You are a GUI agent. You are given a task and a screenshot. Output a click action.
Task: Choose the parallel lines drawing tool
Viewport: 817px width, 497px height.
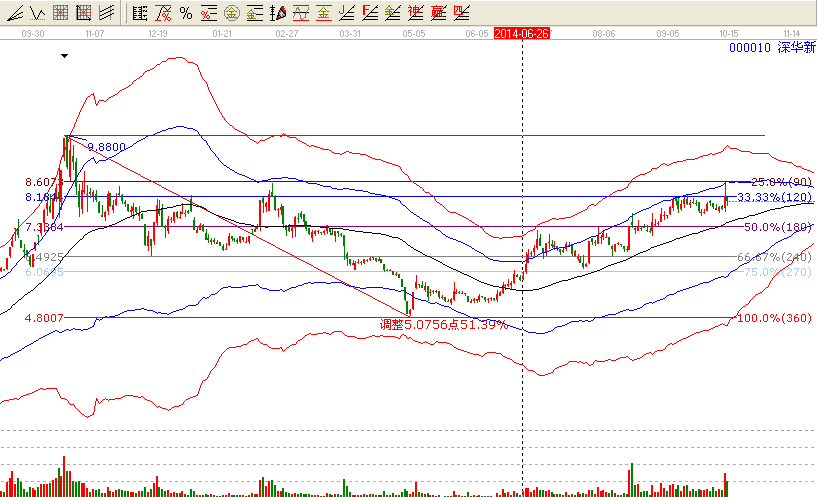[x=106, y=13]
